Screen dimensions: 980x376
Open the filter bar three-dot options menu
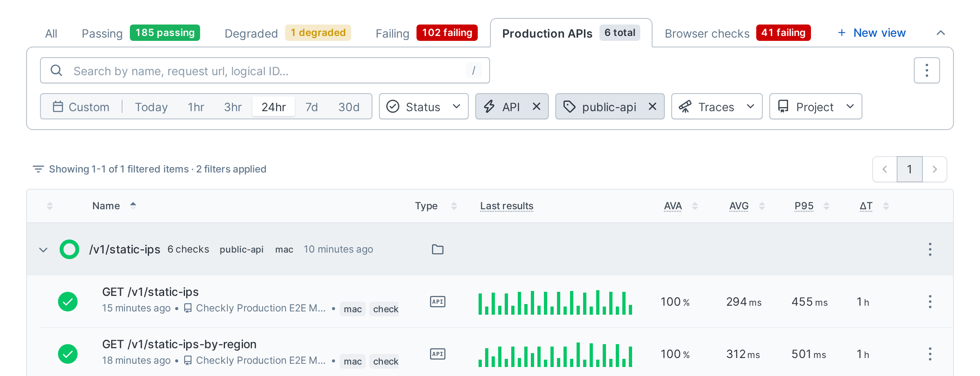tap(927, 70)
